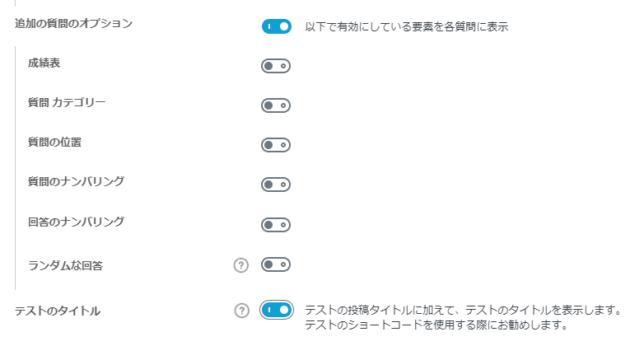
Task: Click the 質問の位置 label
Action: [x=54, y=143]
